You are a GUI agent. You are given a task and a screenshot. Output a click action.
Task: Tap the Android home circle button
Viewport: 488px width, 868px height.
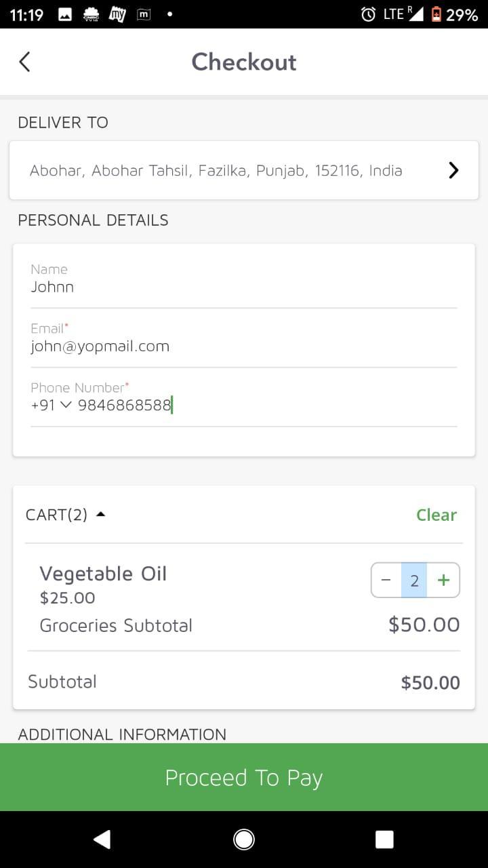click(244, 840)
